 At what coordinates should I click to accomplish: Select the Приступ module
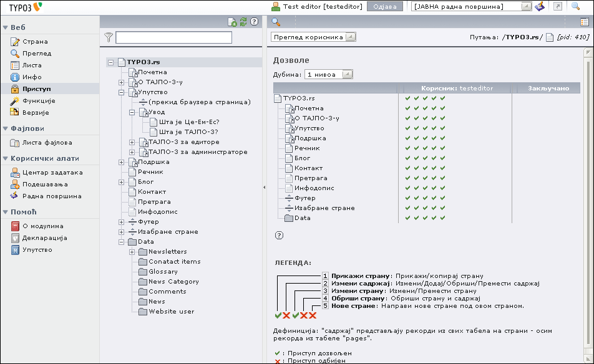tap(36, 89)
